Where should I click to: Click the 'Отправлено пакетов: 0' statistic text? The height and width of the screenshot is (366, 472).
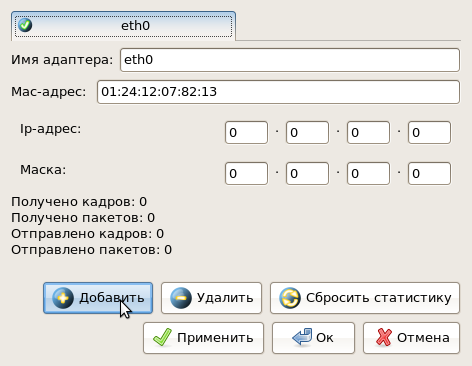(92, 250)
